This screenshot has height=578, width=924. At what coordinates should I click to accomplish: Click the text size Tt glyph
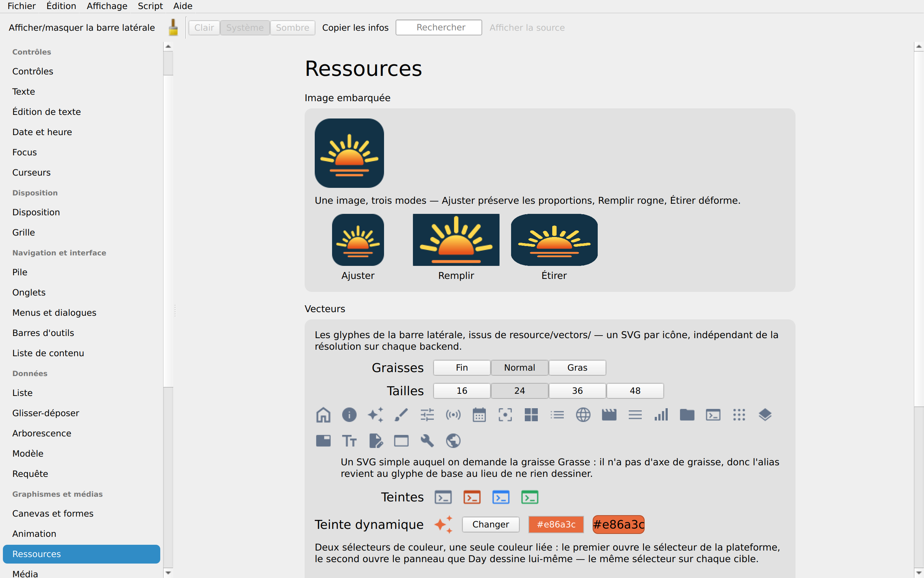click(x=349, y=441)
